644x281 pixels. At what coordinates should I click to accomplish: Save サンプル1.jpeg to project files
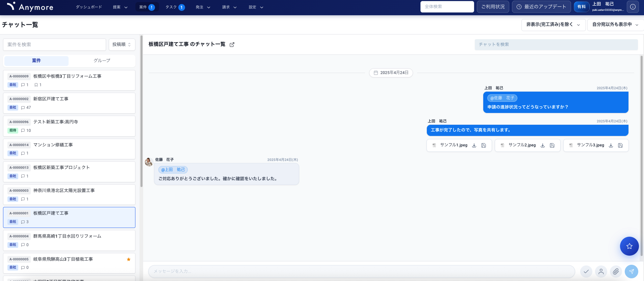point(484,145)
